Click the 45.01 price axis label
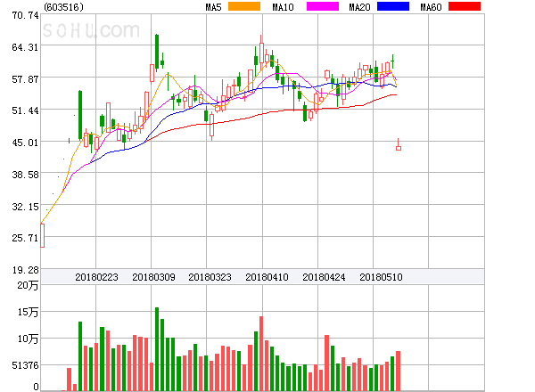The height and width of the screenshot is (392, 535). (25, 143)
